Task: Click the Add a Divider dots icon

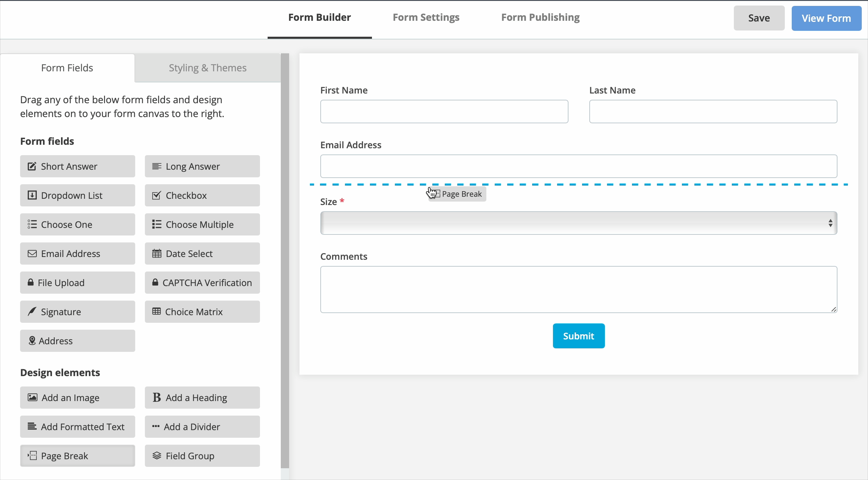Action: coord(156,426)
